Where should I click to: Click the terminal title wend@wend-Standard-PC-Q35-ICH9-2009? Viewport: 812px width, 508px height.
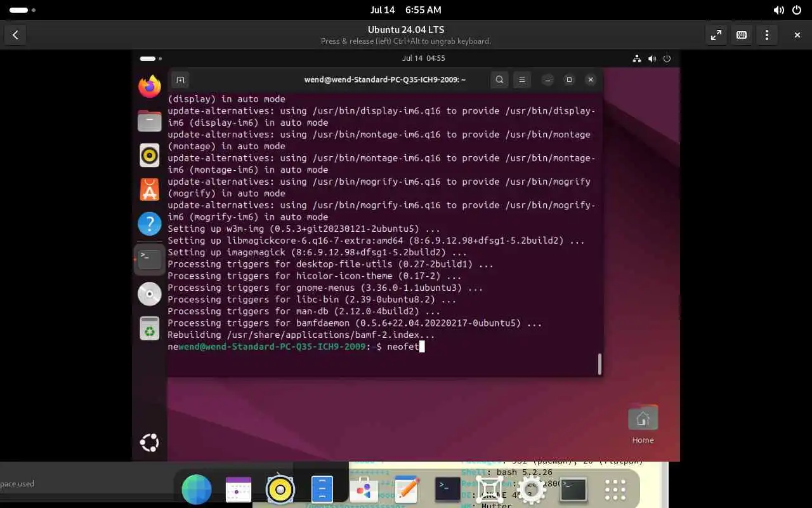[x=385, y=80]
